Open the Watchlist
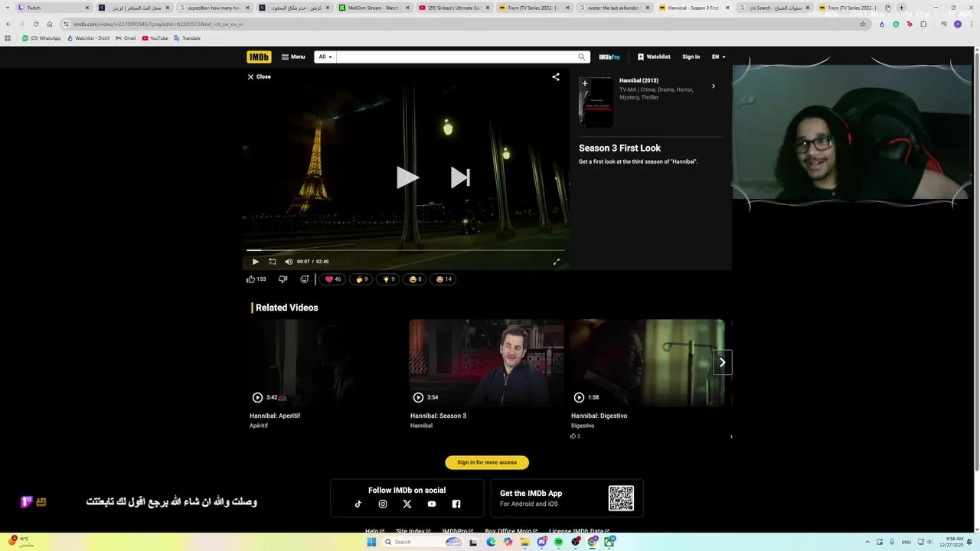Viewport: 980px width, 551px height. (x=654, y=57)
